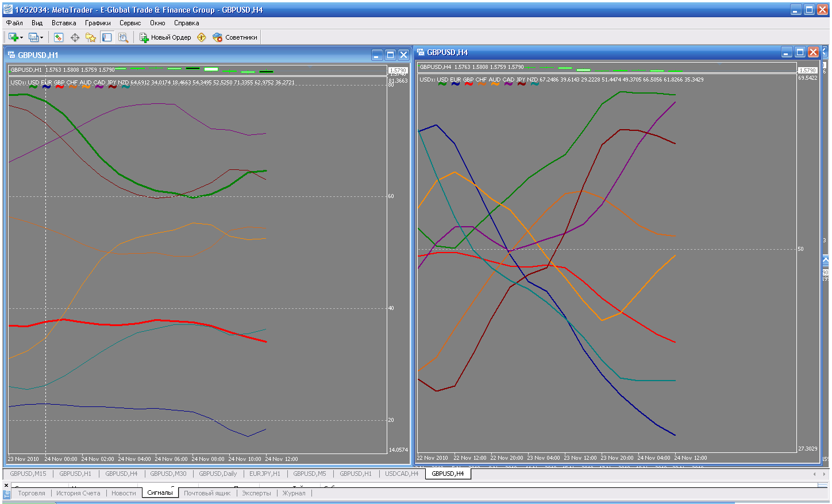Close the GBPUSD,H4 chart window

(x=813, y=52)
